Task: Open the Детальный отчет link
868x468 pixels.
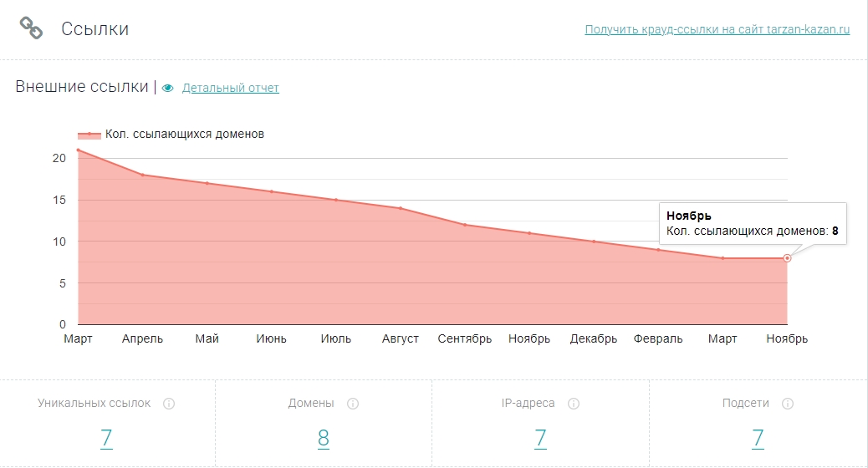Action: (x=230, y=88)
